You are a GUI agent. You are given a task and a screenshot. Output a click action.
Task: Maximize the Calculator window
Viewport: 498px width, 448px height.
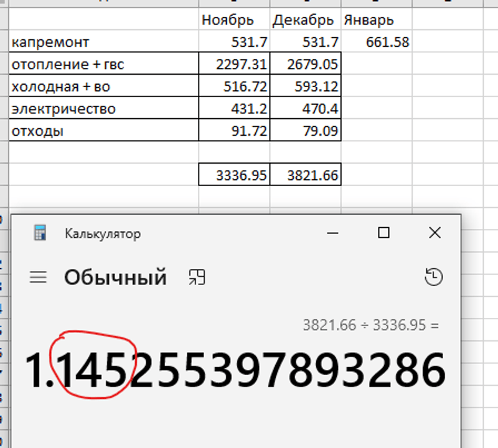(x=383, y=233)
